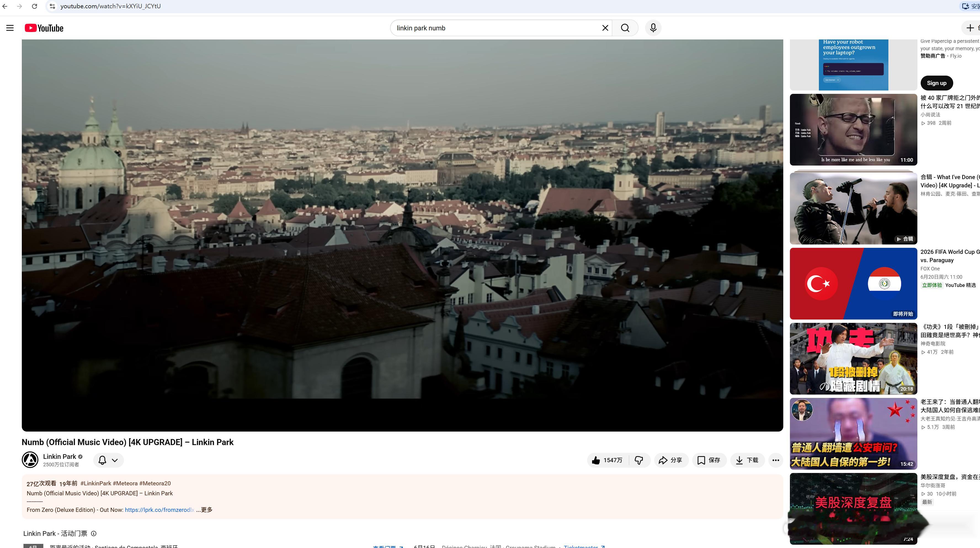Click the Numb video player
980x548 pixels.
(402, 235)
